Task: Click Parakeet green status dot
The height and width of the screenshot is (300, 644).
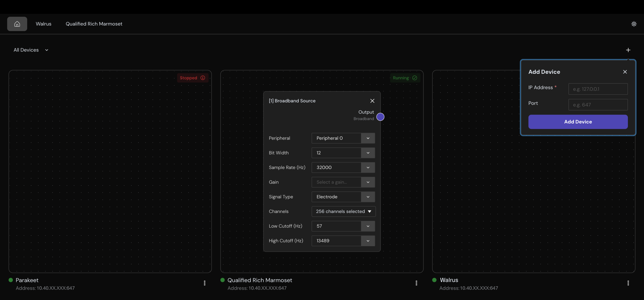Action: click(x=11, y=280)
